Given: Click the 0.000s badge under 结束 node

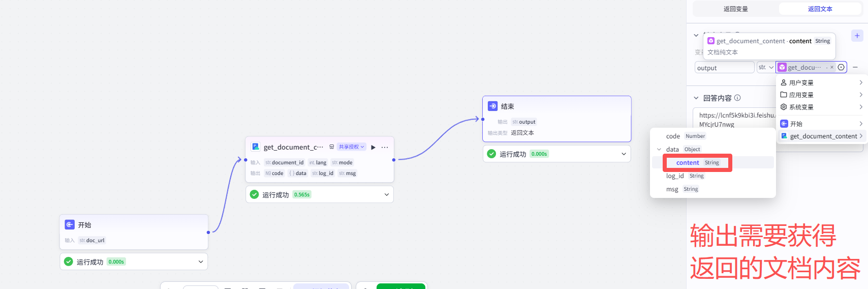Looking at the screenshot, I should pos(539,154).
